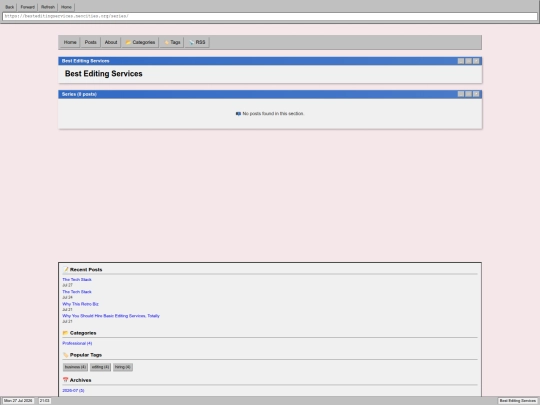The width and height of the screenshot is (540, 405).
Task: Click the browser Back button
Action: pos(10,7)
